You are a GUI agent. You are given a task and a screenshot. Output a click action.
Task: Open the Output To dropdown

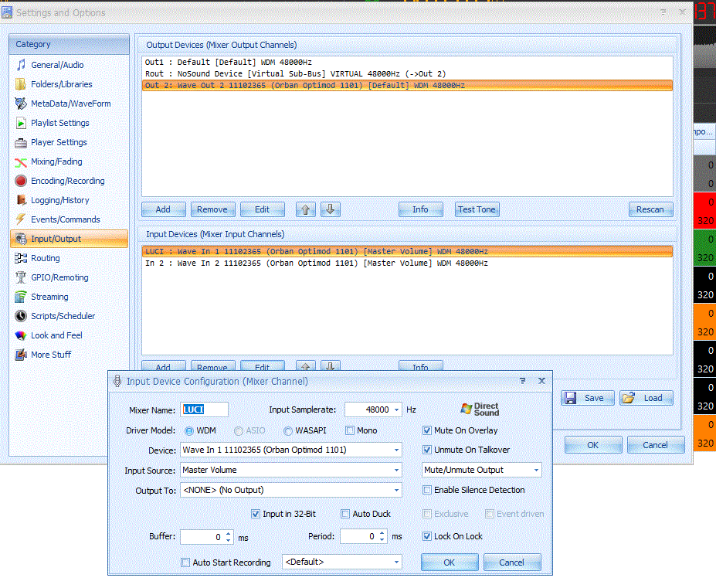(x=396, y=490)
